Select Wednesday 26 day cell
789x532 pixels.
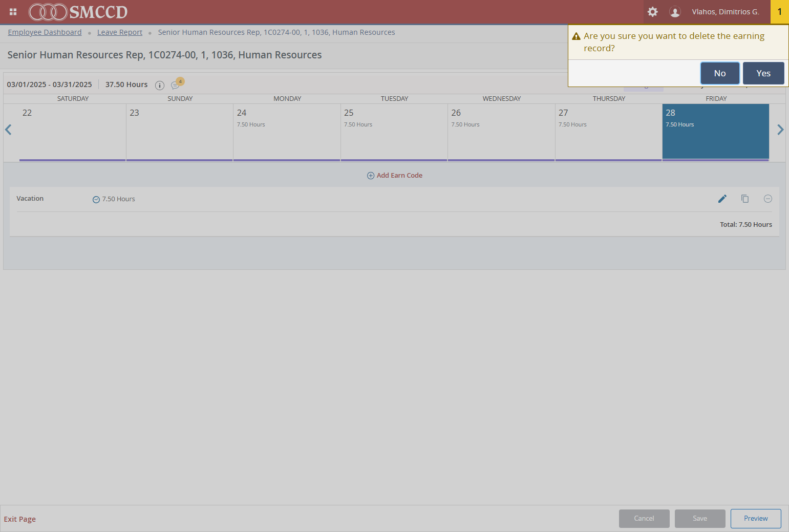pyautogui.click(x=501, y=132)
